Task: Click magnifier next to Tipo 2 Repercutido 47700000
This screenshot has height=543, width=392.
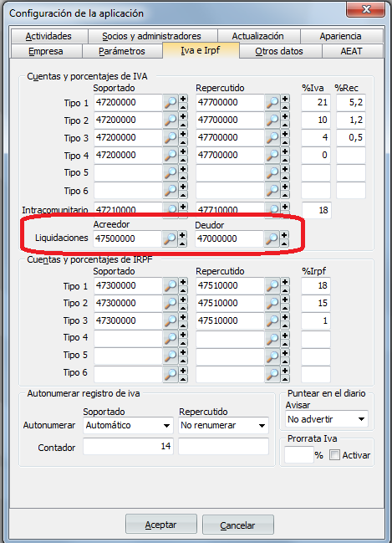Action: point(272,120)
